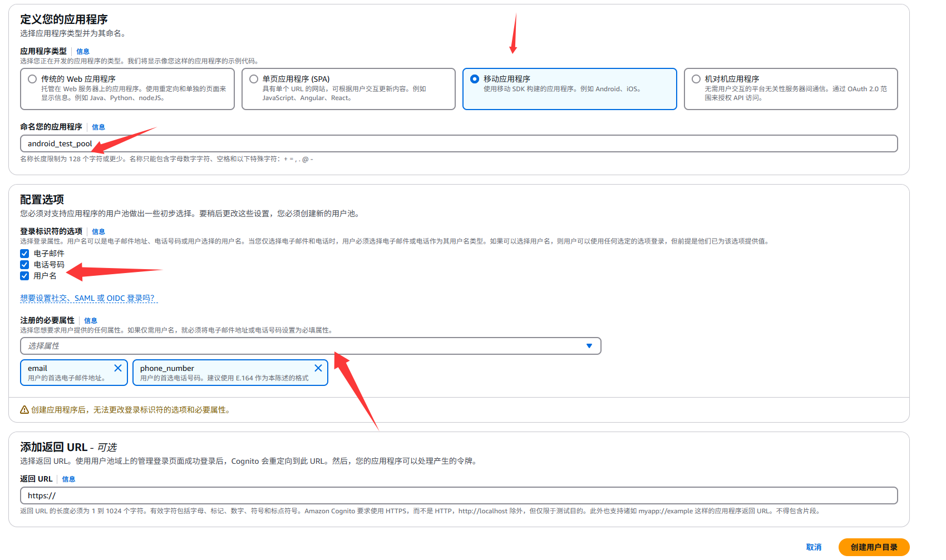Open the 选择属性 dropdown arrow
Screen dimensions: 946x560
[589, 346]
